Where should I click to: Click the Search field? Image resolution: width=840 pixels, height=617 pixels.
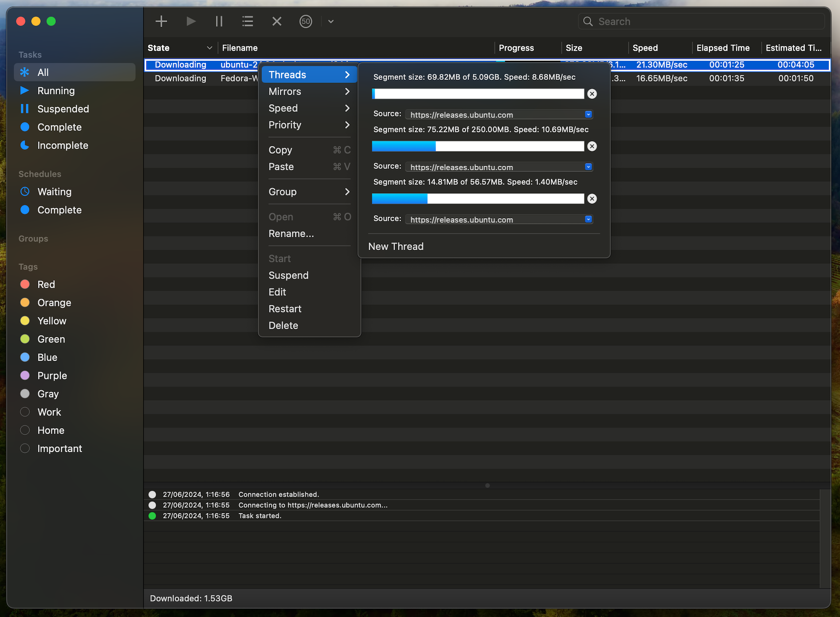702,21
